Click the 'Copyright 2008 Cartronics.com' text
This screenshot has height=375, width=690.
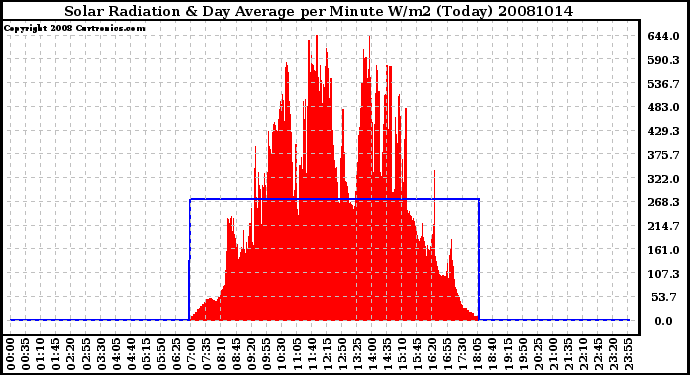point(75,28)
